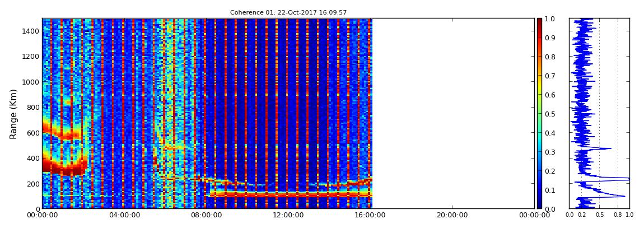644x228 pixels.
Task: Click the 600 range axis tick label
Action: click(32, 133)
